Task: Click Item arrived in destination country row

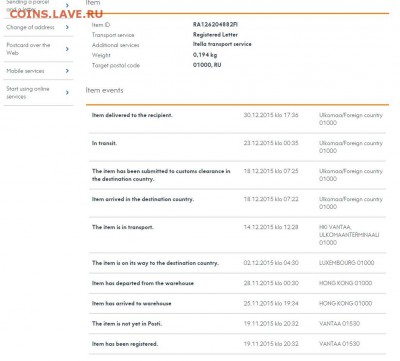Action: tap(237, 203)
